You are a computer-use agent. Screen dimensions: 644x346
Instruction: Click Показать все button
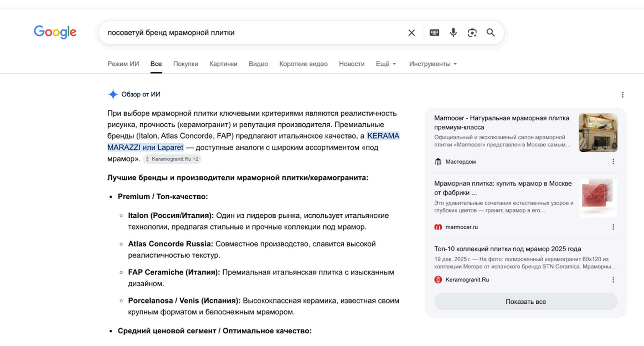pos(526,302)
